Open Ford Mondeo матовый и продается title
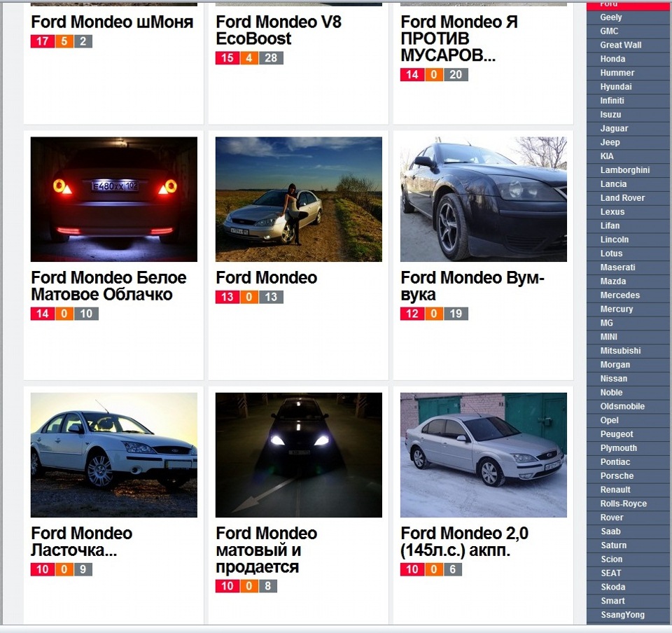672x633 pixels. point(266,550)
